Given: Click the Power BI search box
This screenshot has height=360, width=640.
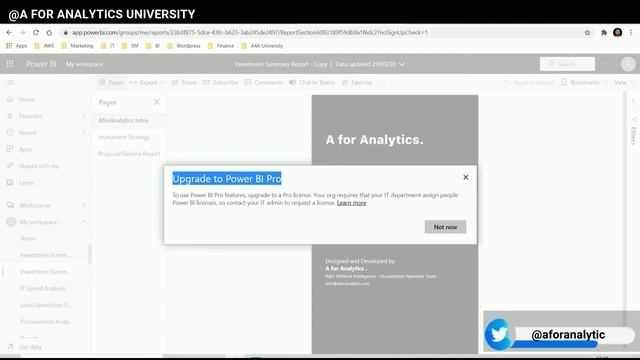Looking at the screenshot, I should pyautogui.click(x=567, y=64).
